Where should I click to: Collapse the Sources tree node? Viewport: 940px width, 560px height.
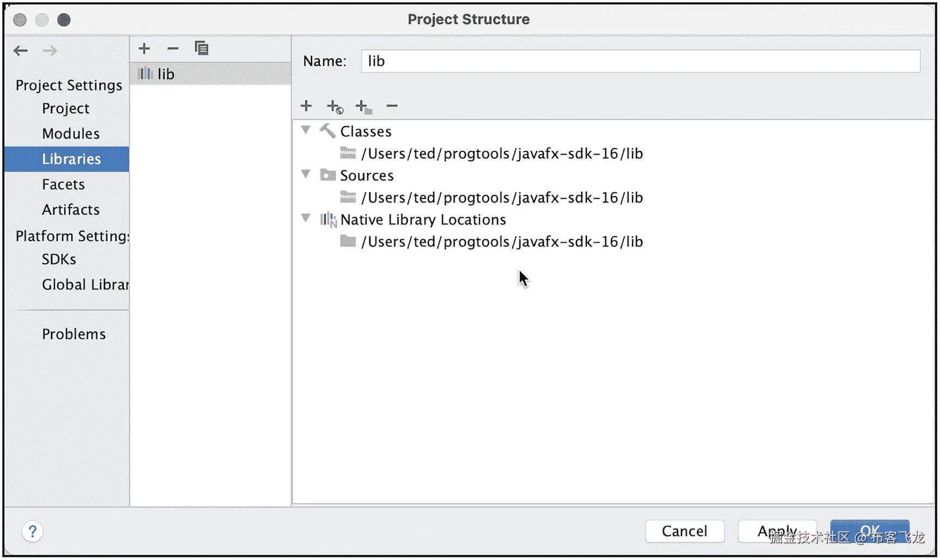click(306, 174)
